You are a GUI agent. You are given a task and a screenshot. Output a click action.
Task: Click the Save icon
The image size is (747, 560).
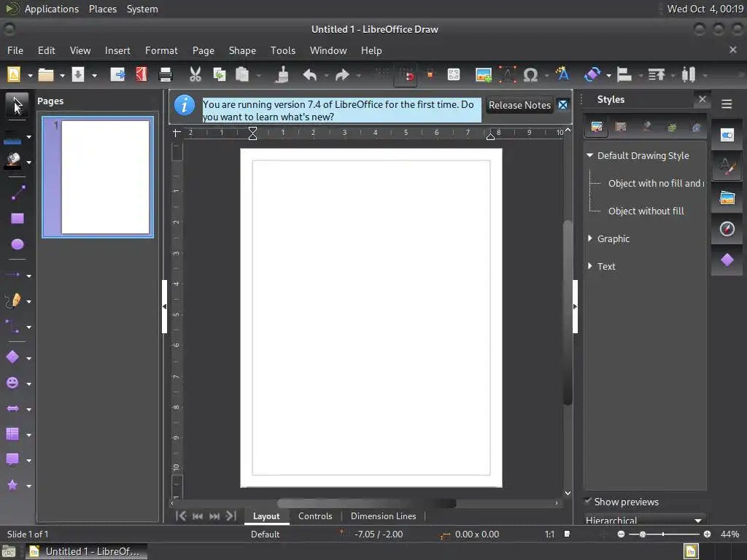point(78,75)
